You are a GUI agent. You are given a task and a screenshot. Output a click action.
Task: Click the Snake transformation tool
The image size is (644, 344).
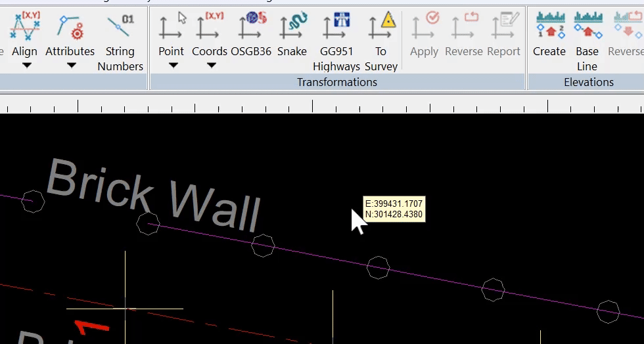[292, 28]
